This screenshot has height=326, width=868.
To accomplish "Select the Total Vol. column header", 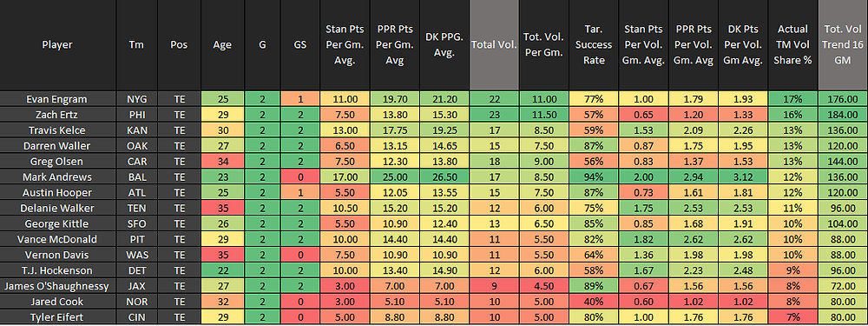I will tap(494, 45).
